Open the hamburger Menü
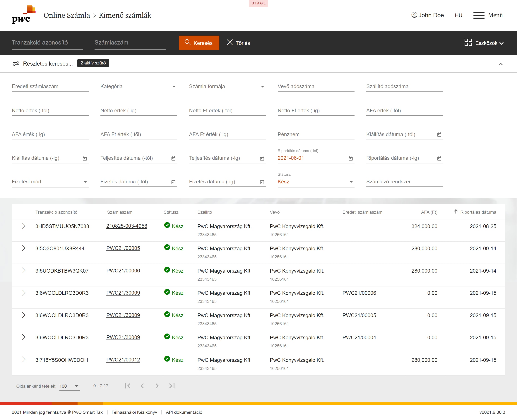 coord(479,15)
